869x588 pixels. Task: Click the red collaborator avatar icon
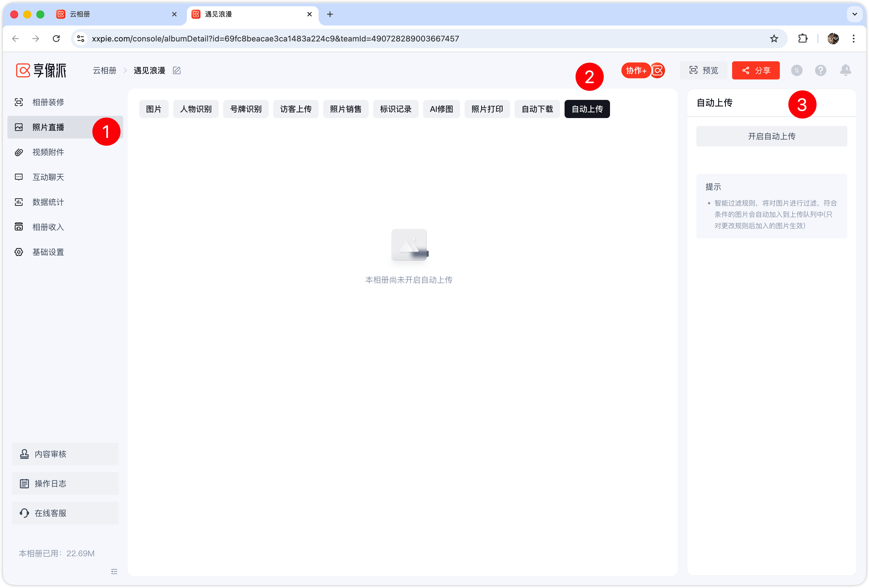tap(658, 70)
